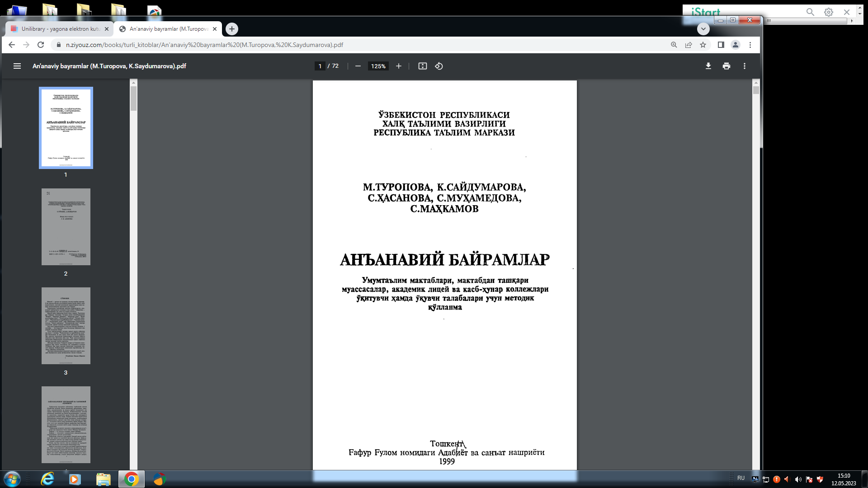Download the An'anaviy bayramlar PDF
Viewport: 868px width, 488px height.
[x=708, y=66]
